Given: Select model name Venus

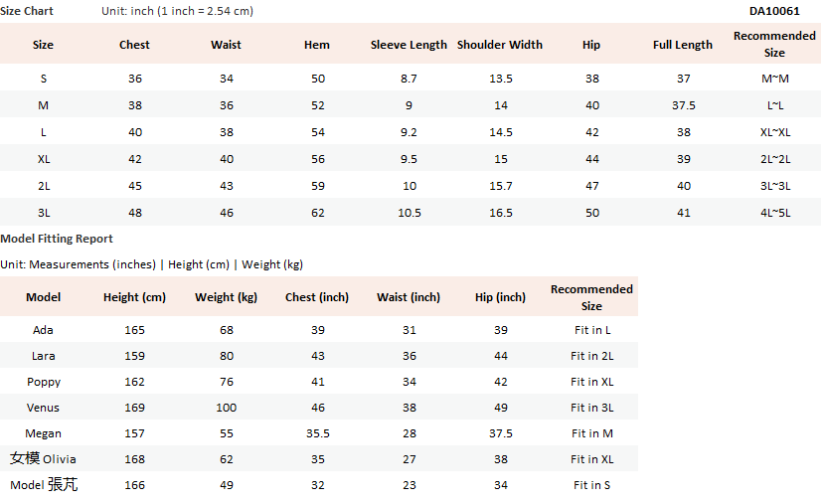Looking at the screenshot, I should 44,408.
